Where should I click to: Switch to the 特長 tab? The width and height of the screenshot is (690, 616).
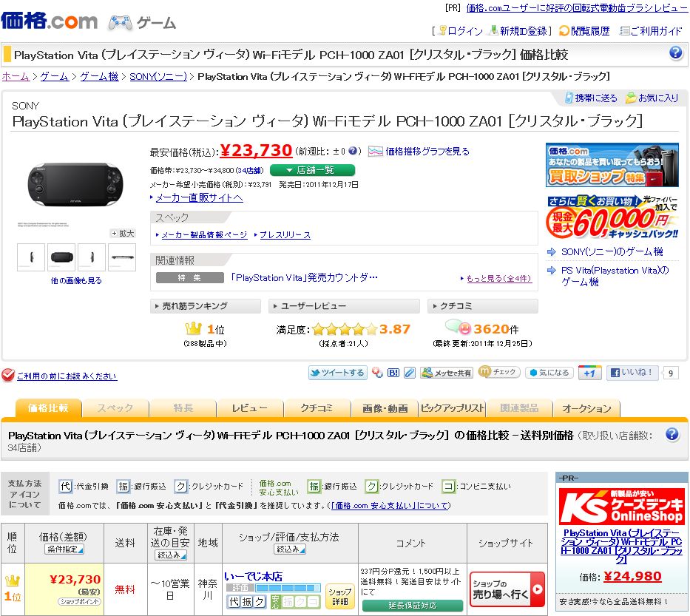pos(183,408)
